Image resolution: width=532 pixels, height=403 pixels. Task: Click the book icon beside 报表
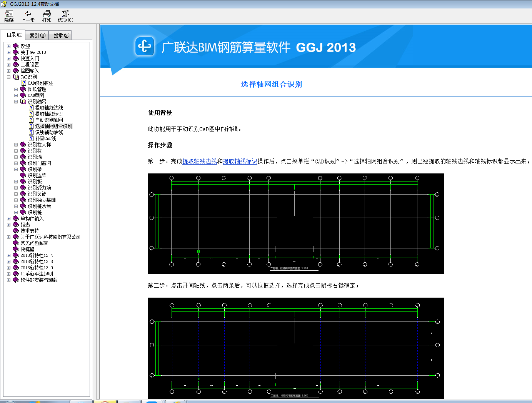coord(16,225)
